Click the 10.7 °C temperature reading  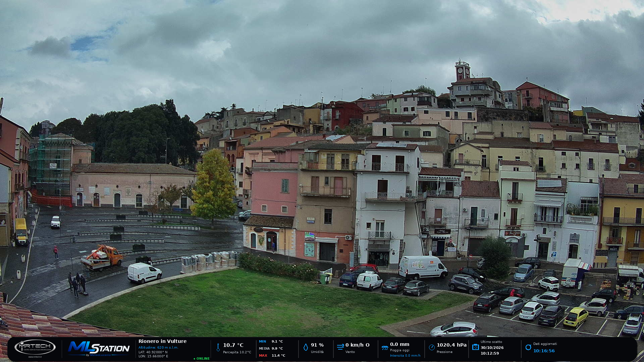coord(233,345)
